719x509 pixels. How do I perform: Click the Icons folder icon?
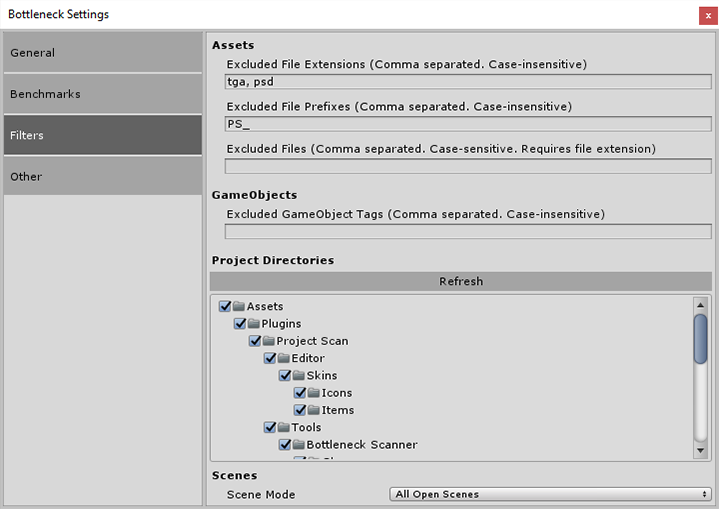315,393
